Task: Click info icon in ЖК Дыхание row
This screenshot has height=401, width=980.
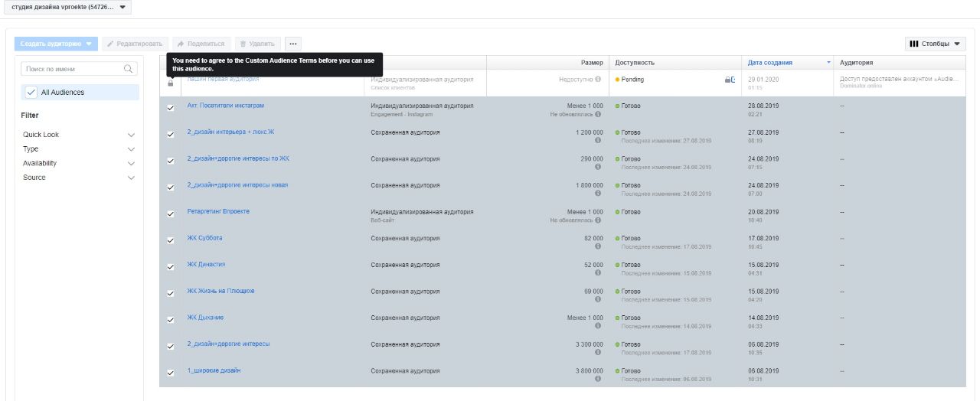Action: (x=598, y=326)
